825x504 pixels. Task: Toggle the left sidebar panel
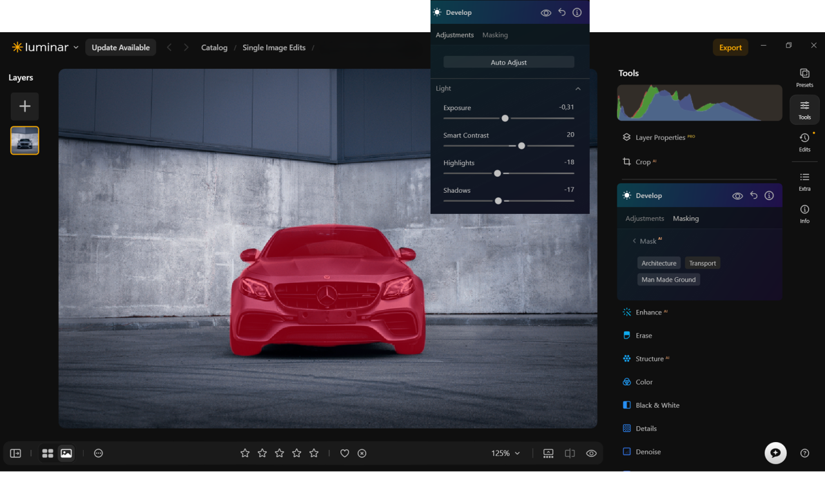(x=15, y=453)
